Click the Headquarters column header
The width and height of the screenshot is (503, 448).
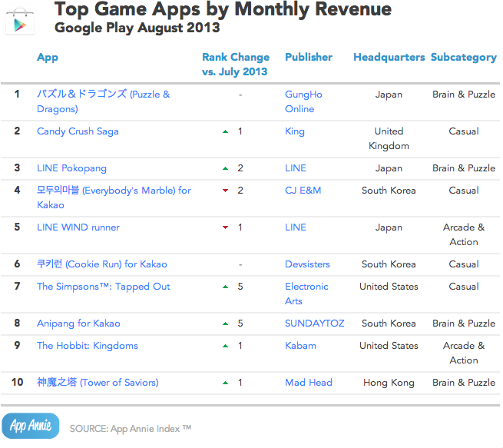point(389,57)
